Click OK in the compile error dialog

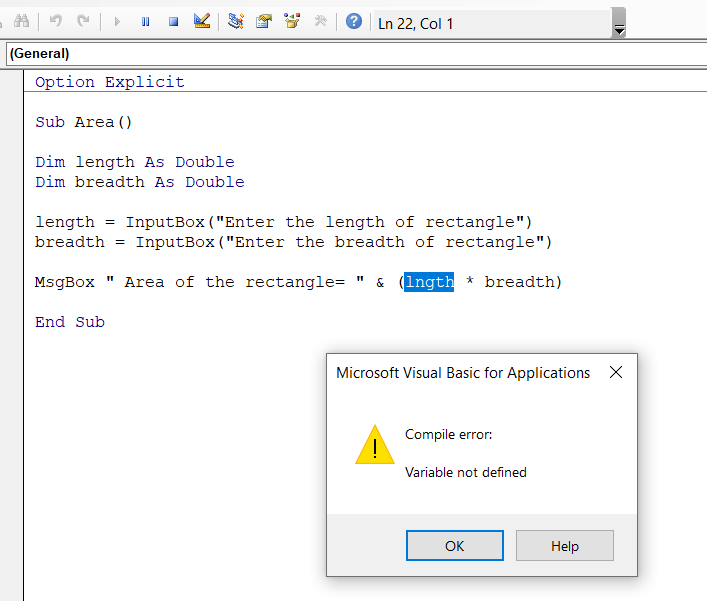[x=454, y=546]
